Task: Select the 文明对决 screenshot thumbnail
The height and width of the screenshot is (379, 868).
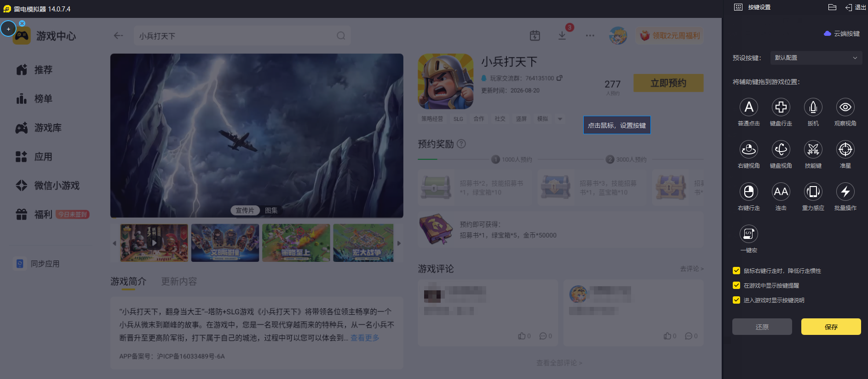Action: click(x=225, y=243)
